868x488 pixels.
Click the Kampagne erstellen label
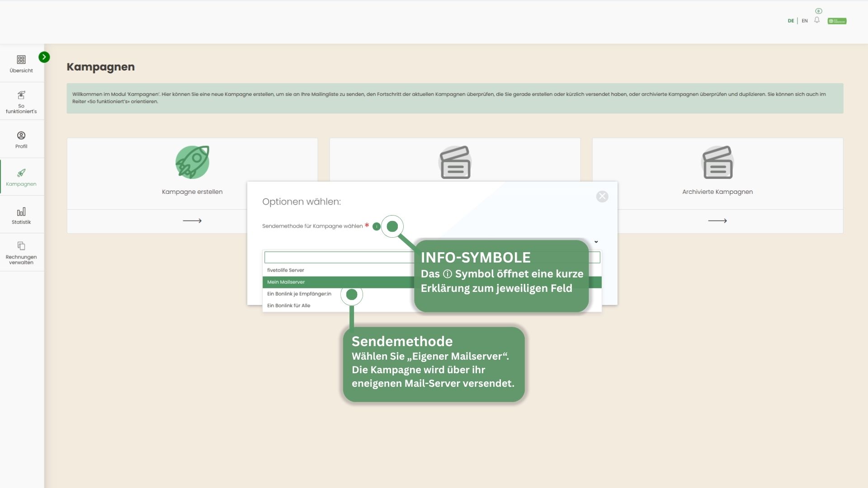click(x=192, y=192)
